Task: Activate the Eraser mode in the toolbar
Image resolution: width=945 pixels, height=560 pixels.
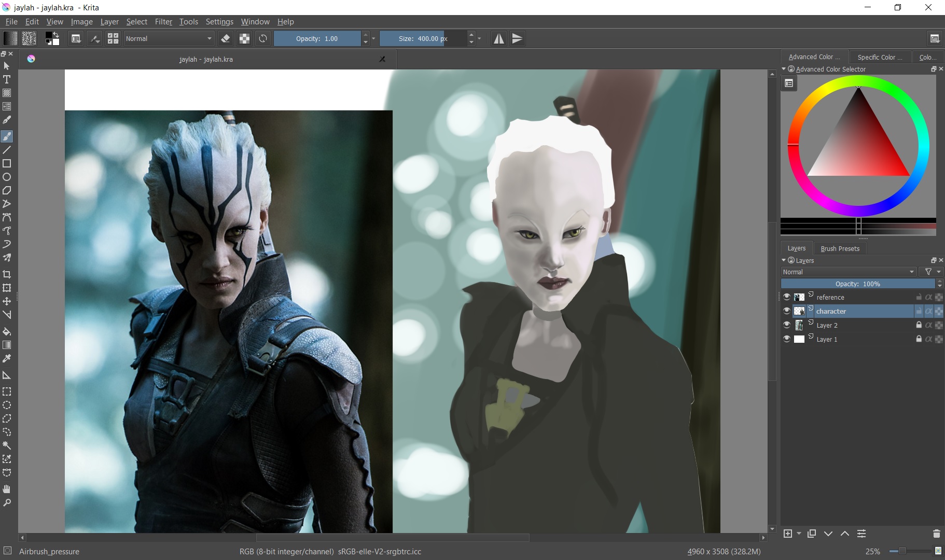Action: click(226, 38)
